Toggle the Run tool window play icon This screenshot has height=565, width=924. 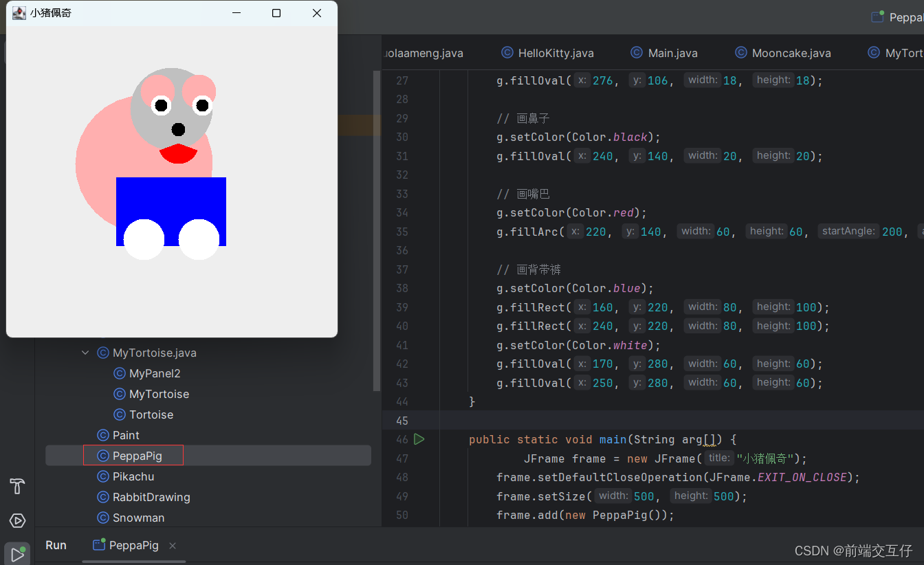coord(17,554)
